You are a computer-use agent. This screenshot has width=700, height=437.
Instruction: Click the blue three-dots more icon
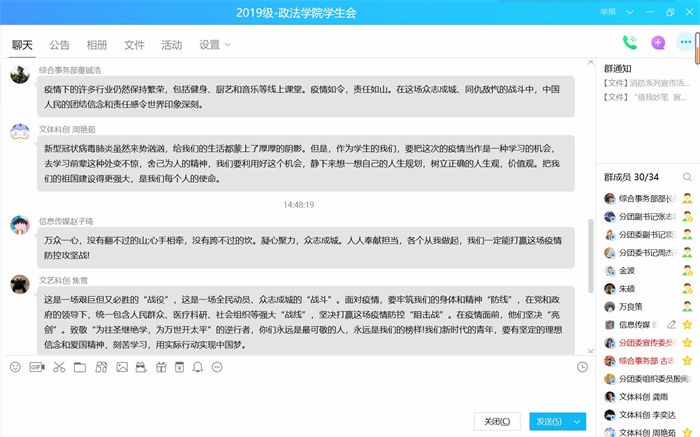(686, 42)
